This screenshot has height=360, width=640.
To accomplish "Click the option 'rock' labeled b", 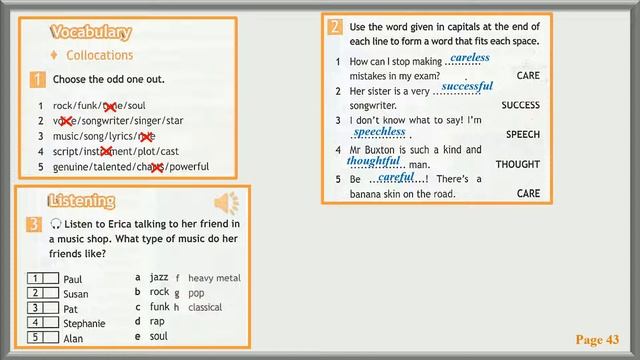I will point(159,291).
